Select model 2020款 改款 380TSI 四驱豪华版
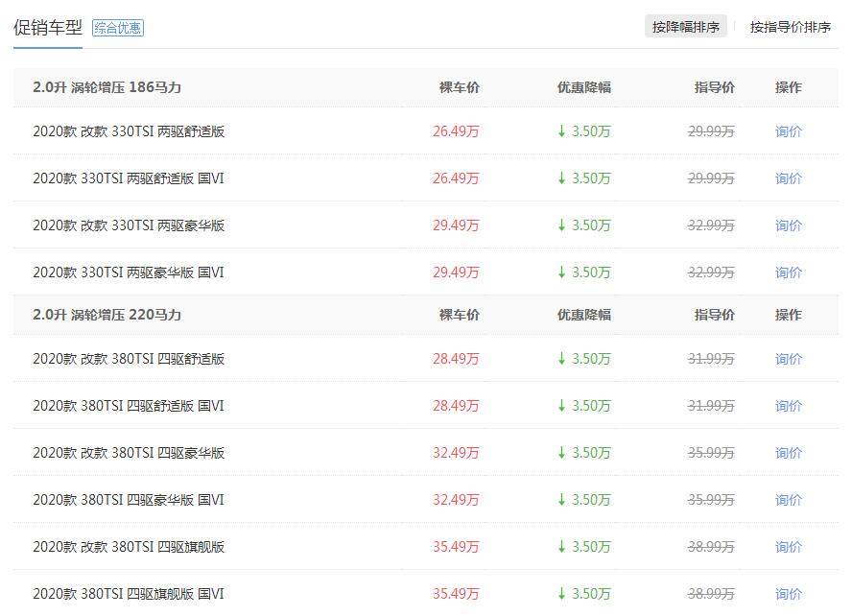Screen dimensions: 852x616 pyautogui.click(x=129, y=453)
